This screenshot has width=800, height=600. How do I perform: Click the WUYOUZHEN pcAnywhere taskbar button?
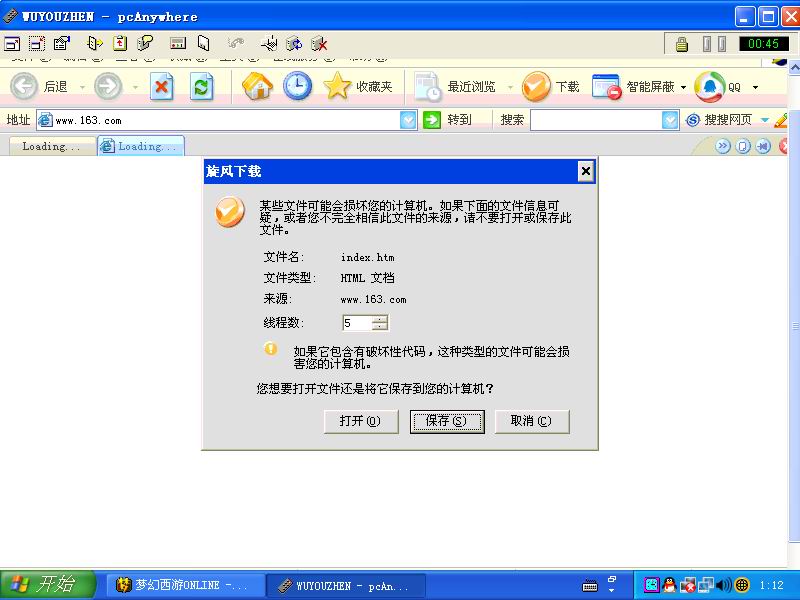click(x=346, y=586)
